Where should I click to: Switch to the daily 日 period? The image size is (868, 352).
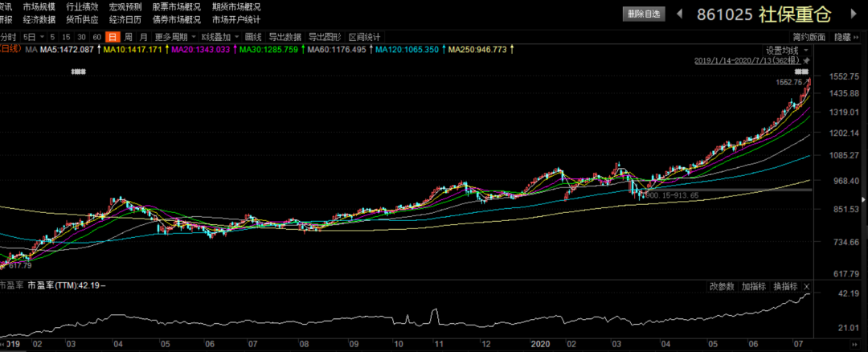(113, 37)
